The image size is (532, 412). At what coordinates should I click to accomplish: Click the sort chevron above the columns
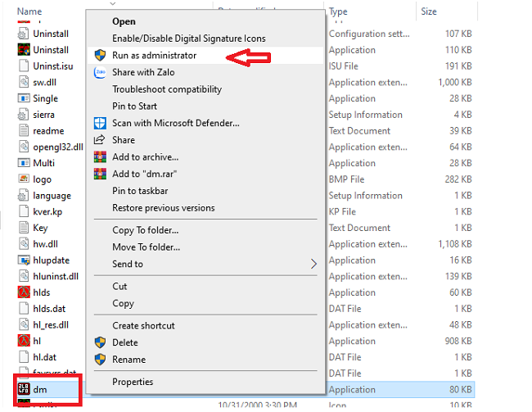pyautogui.click(x=113, y=3)
